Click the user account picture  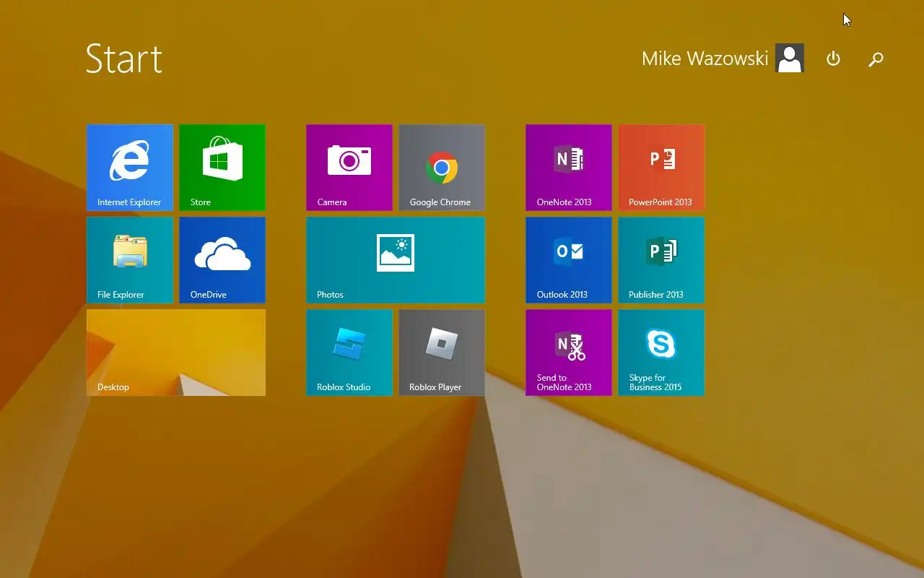(790, 58)
